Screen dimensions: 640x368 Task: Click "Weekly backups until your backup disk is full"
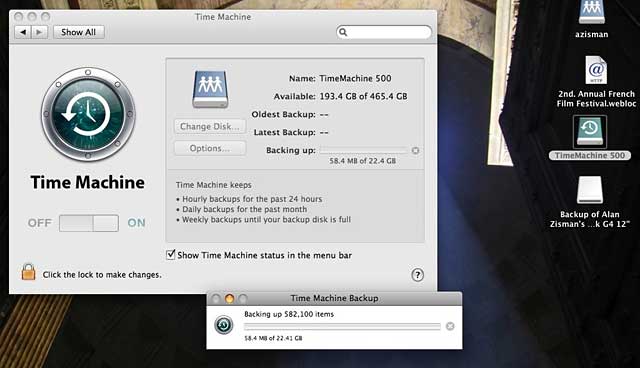[x=266, y=219]
